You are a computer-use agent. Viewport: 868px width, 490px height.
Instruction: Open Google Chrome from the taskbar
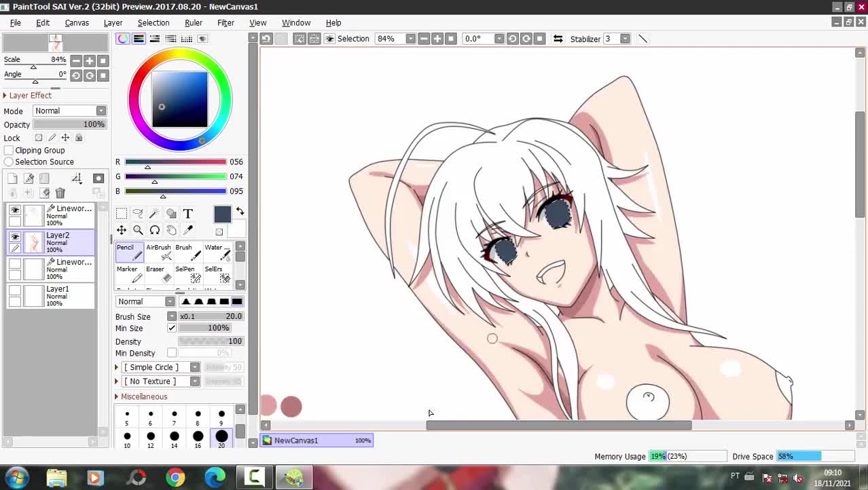175,478
